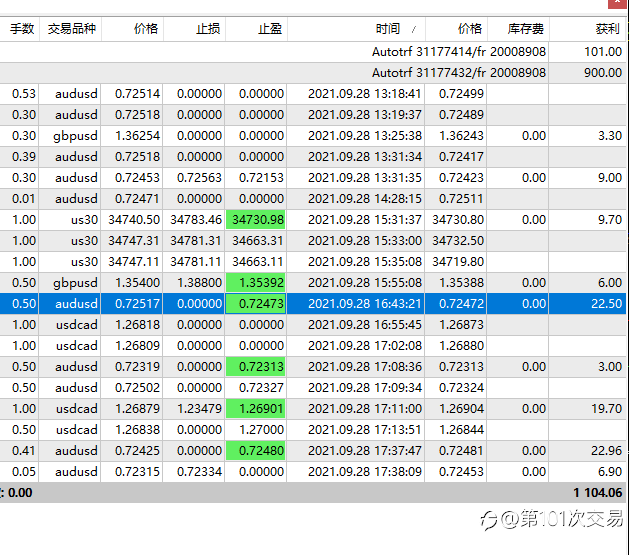Click the time 2021.09.28 13:19:37

pyautogui.click(x=365, y=115)
